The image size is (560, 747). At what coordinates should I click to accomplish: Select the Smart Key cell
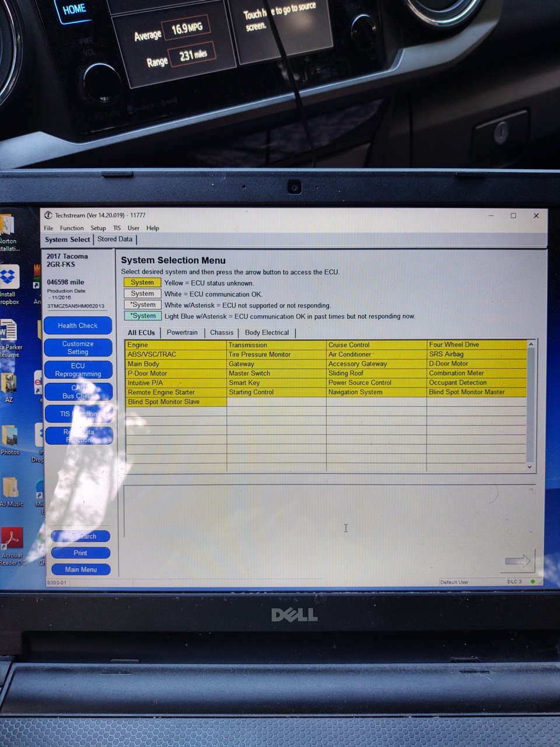(276, 383)
